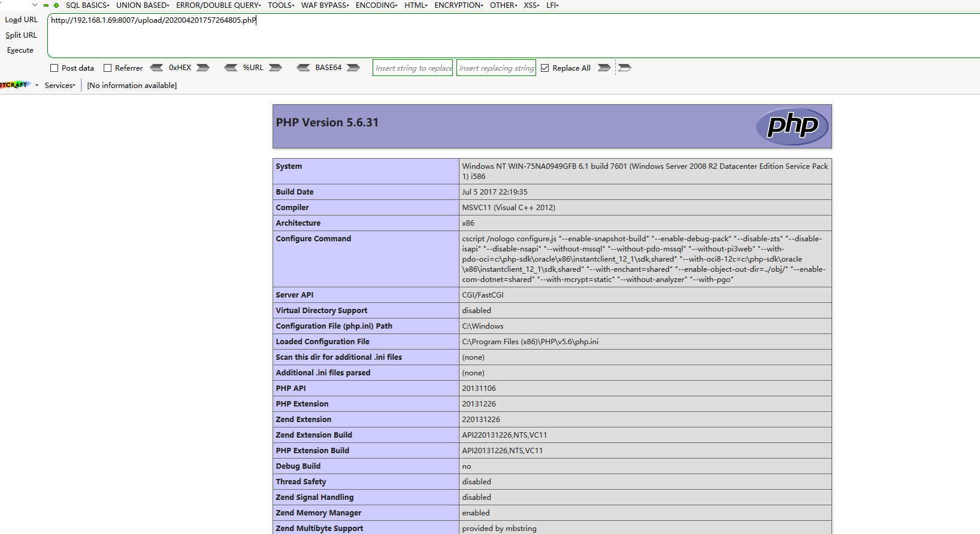980x534 pixels.
Task: Click the 'MSVC11 (Visual C++ 2012)' value
Action: (x=509, y=208)
